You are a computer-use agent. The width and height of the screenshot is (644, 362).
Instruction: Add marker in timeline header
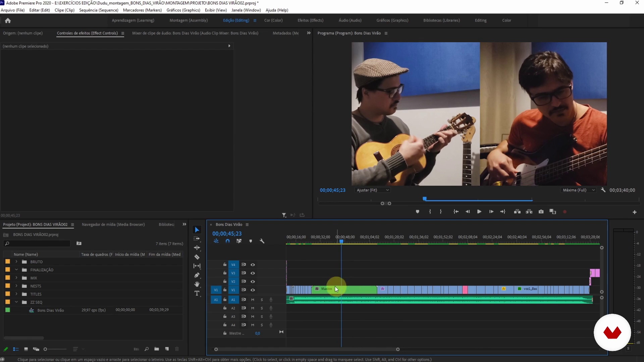[251, 241]
